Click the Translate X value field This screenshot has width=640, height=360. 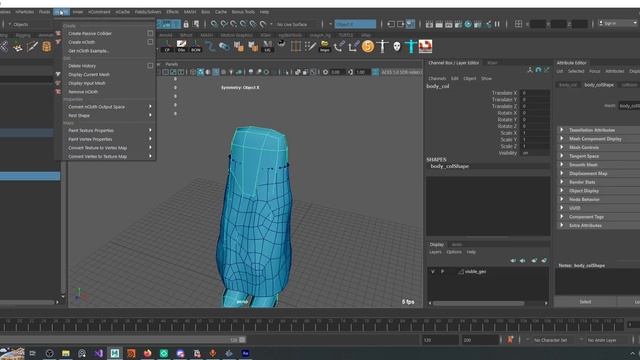pyautogui.click(x=535, y=93)
